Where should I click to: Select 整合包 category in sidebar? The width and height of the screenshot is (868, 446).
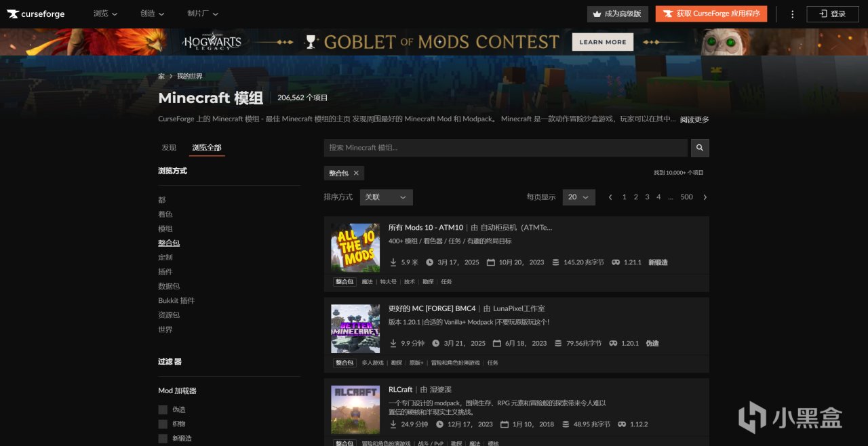[169, 243]
